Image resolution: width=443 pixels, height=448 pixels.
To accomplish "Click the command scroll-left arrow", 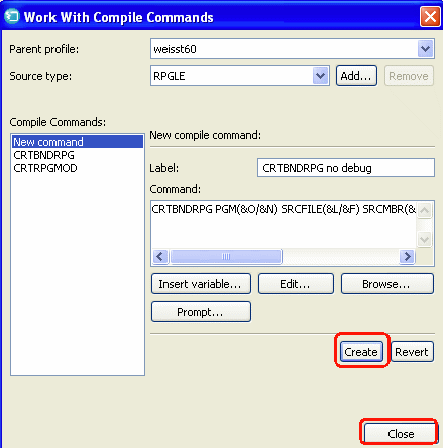I will (160, 257).
